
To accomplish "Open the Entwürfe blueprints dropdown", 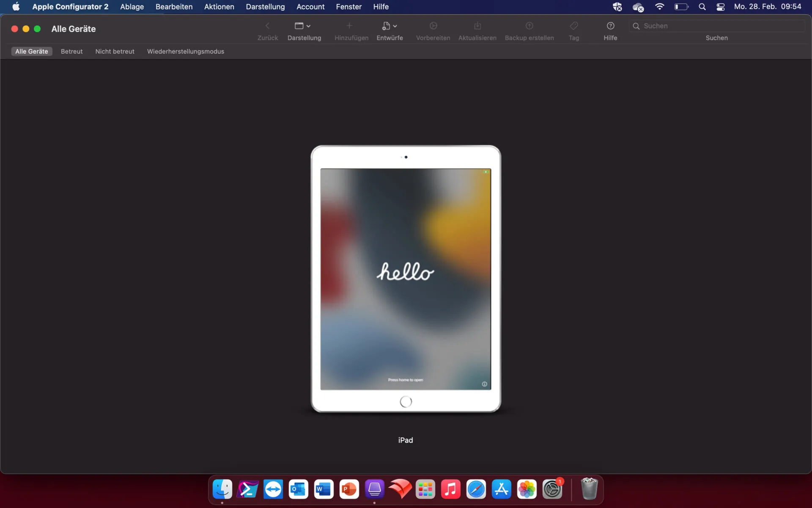I will (x=390, y=26).
